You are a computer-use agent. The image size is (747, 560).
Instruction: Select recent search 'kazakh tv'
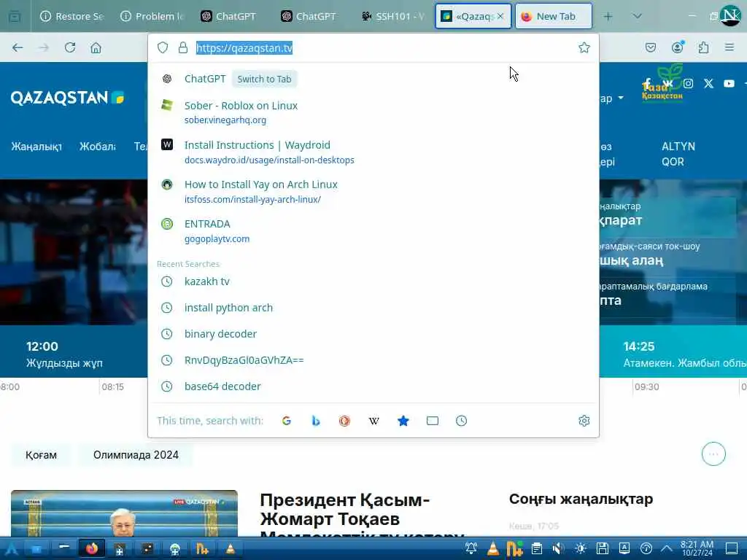(373, 281)
